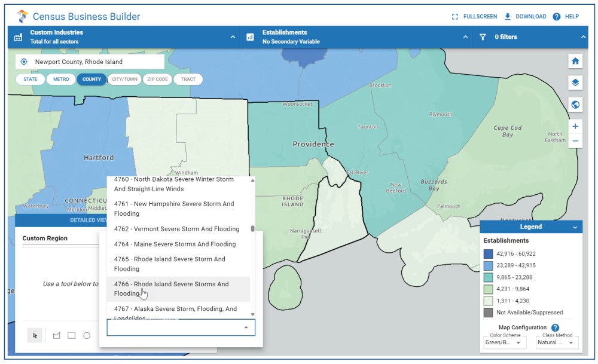The height and width of the screenshot is (364, 598).
Task: Choose 4764 Maine Severe Storms And Flooding
Action: 178,244
